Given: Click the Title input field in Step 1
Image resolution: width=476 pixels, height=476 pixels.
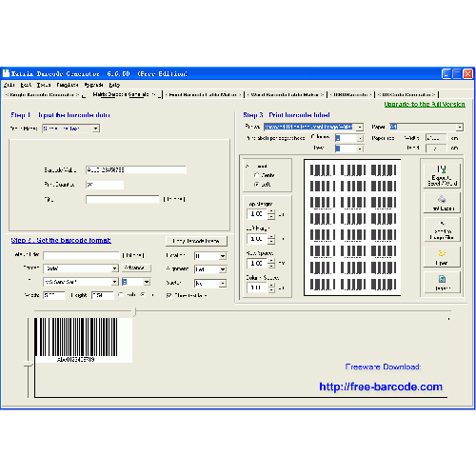Looking at the screenshot, I should tap(123, 199).
